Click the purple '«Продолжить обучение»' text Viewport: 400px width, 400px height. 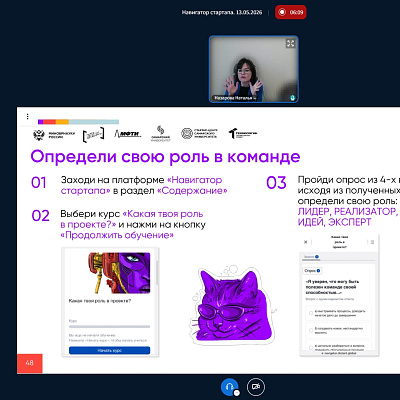point(117,235)
